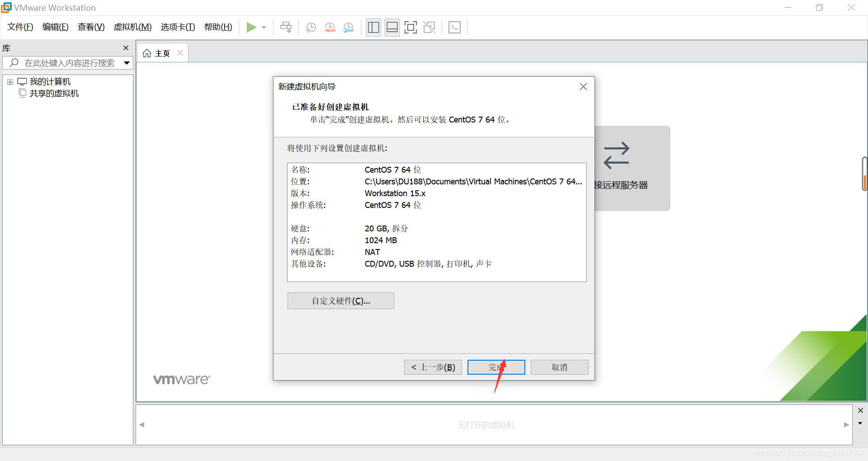This screenshot has height=461, width=868.
Task: Open the power options dropdown arrow
Action: pos(264,28)
